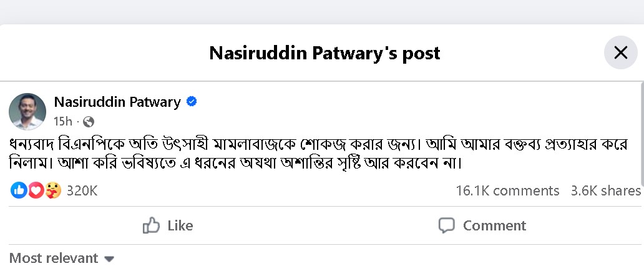Click the red heart Love reaction
The width and height of the screenshot is (644, 276).
coord(36,190)
